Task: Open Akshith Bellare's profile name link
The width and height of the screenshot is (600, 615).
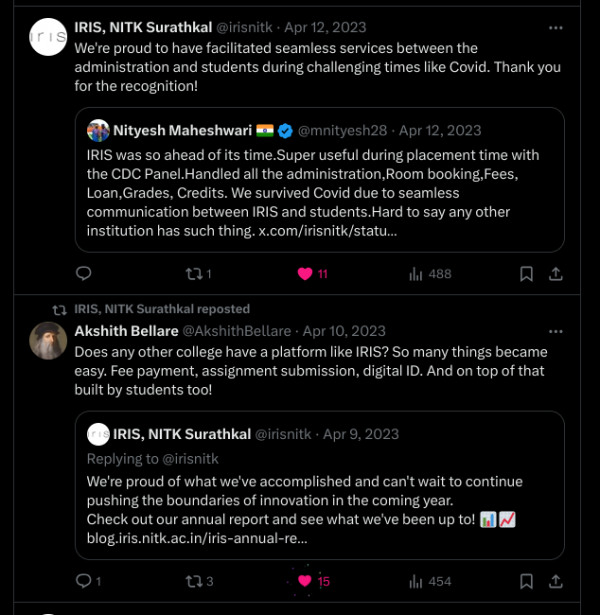Action: coord(125,331)
